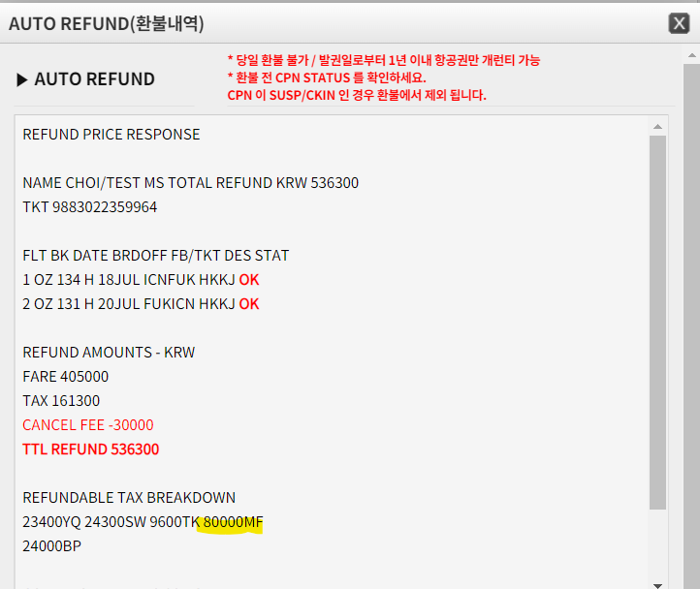Viewport: 700px width, 589px height.
Task: Click the red TTL REFUND 536300 line
Action: click(91, 449)
